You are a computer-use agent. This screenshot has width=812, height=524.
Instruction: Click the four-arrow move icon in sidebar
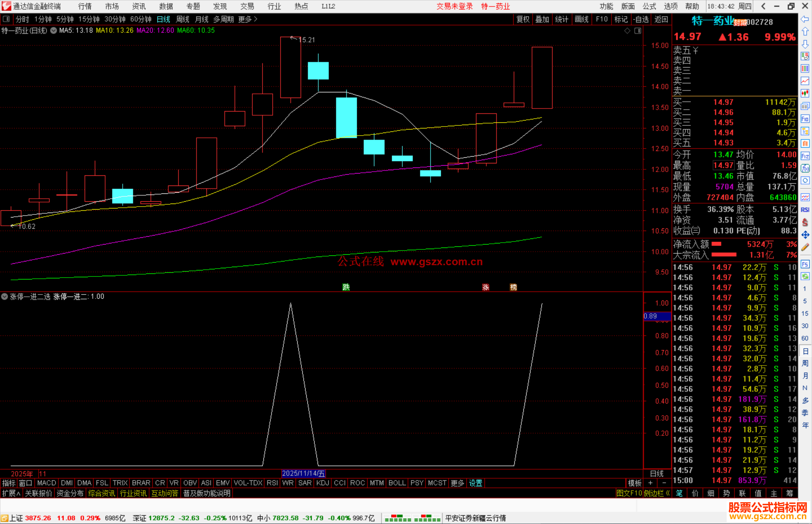click(805, 235)
